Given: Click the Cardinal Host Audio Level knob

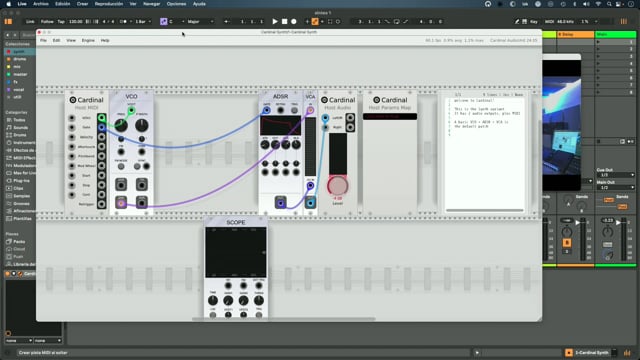Looking at the screenshot, I should pyautogui.click(x=337, y=186).
